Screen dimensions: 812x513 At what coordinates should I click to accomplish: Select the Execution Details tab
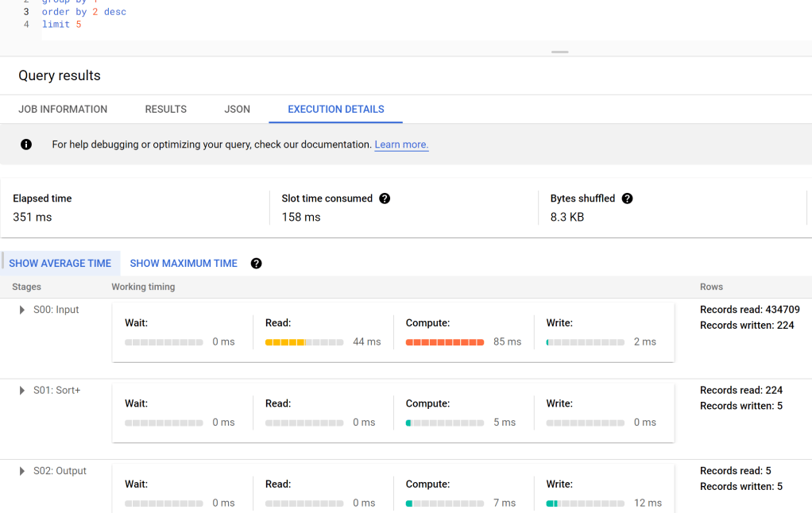335,110
